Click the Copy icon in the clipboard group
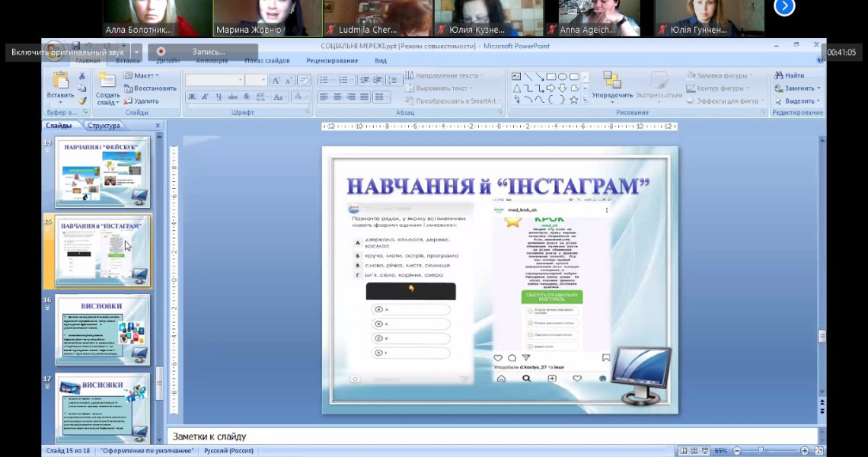 (x=82, y=88)
